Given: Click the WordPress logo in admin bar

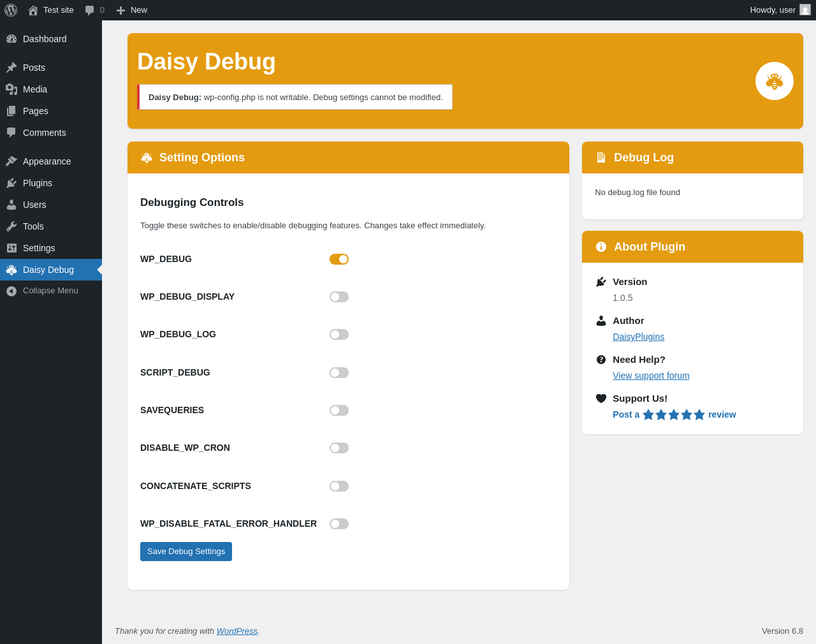Looking at the screenshot, I should point(11,10).
